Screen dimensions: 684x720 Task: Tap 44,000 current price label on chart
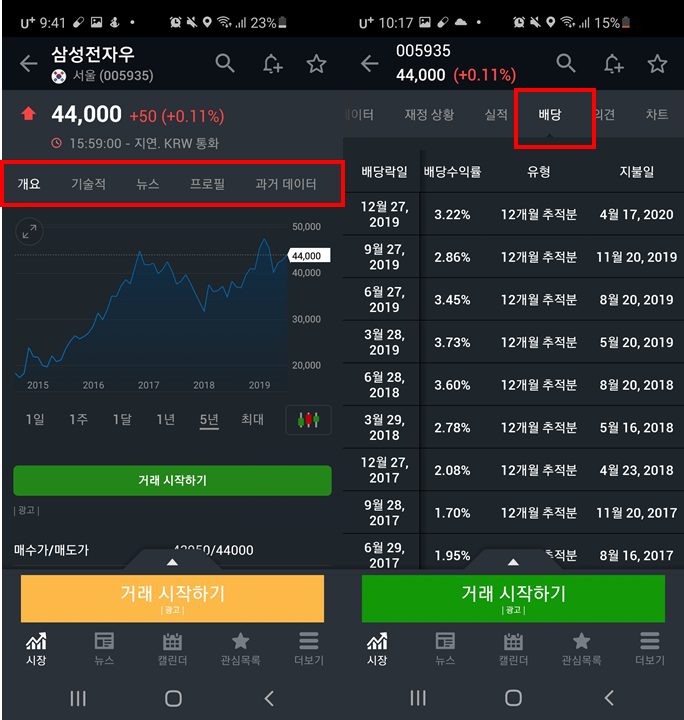[308, 256]
